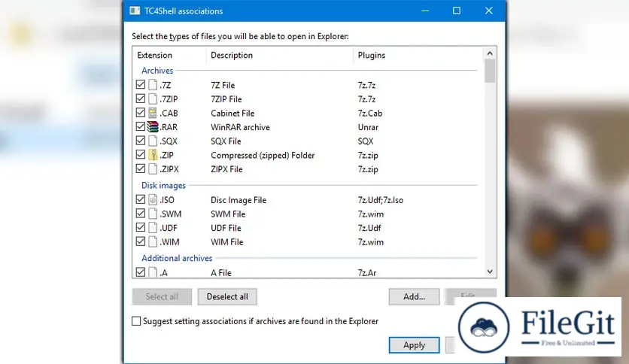
Task: Uncheck the .A extension checkbox
Action: (x=141, y=272)
